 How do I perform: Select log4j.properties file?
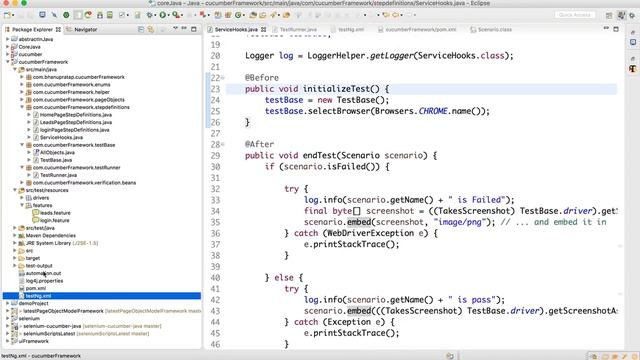pos(44,281)
